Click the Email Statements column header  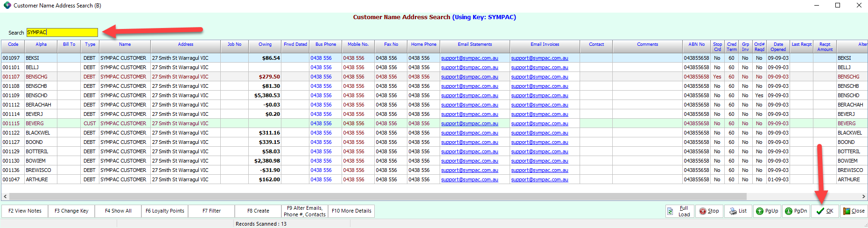(475, 46)
